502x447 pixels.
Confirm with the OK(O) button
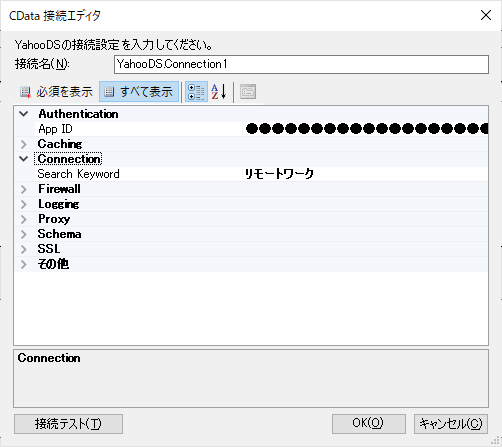click(x=369, y=424)
